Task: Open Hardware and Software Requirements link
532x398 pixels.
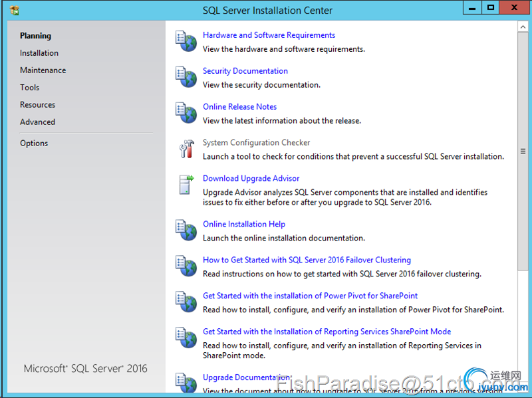Action: [x=269, y=35]
